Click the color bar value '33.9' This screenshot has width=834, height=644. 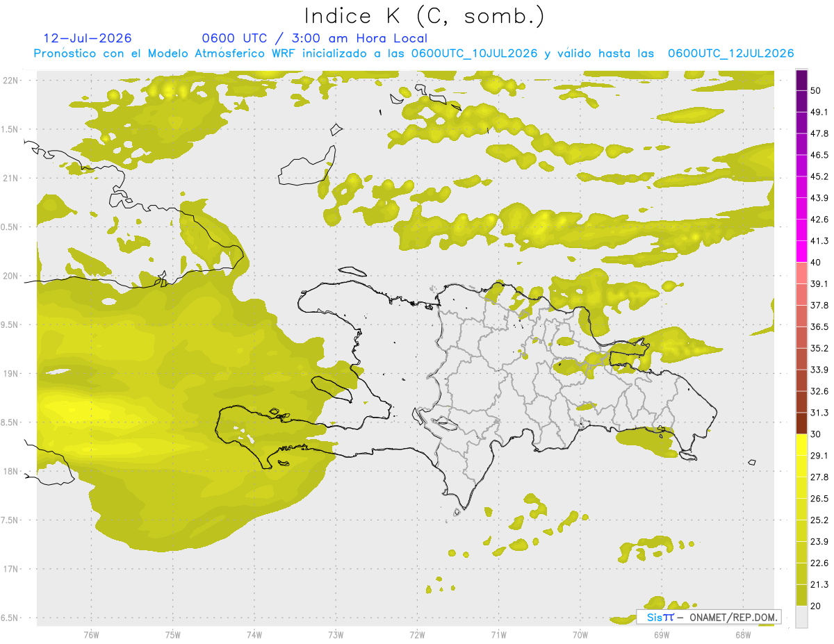[x=819, y=370]
